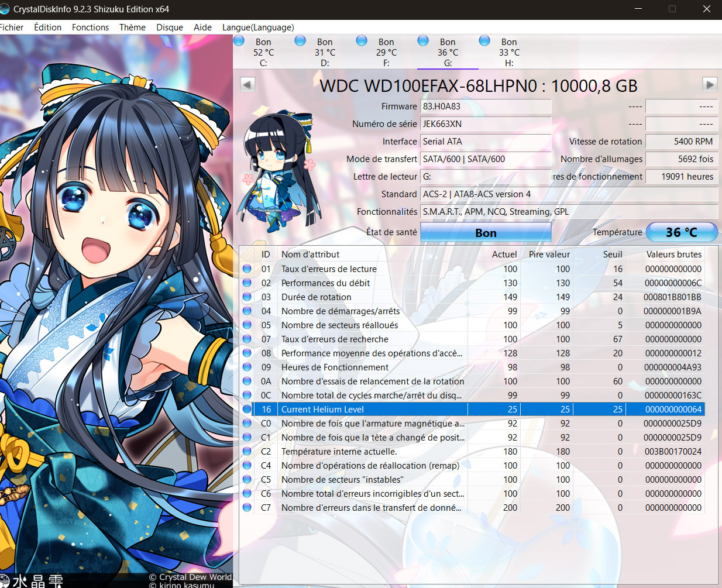Open the Thème menu
The height and width of the screenshot is (588, 722).
pos(132,27)
